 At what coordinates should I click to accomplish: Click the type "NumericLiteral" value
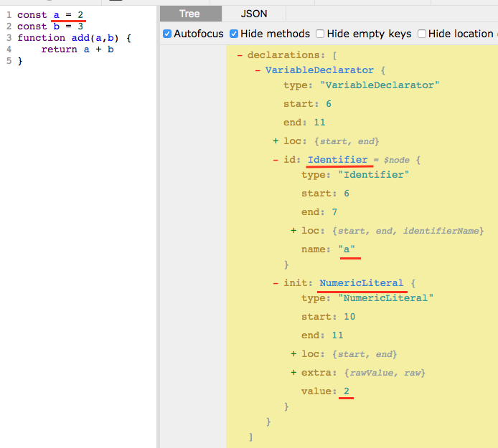385,298
